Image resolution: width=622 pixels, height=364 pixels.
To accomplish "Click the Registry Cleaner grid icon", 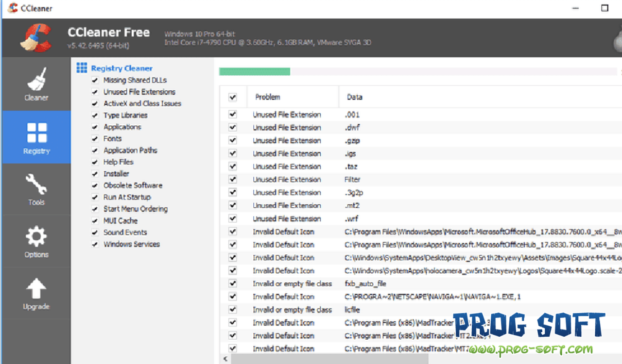I will tap(81, 68).
